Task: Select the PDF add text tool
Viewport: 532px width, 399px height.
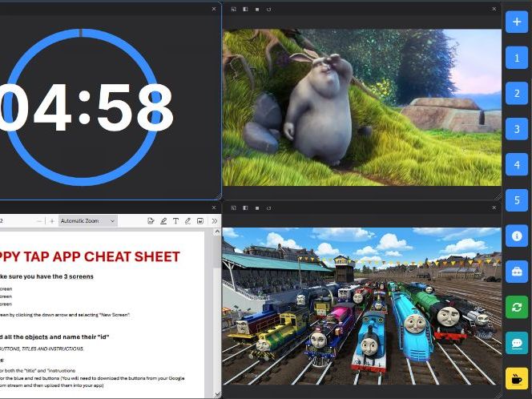Action: pos(175,220)
